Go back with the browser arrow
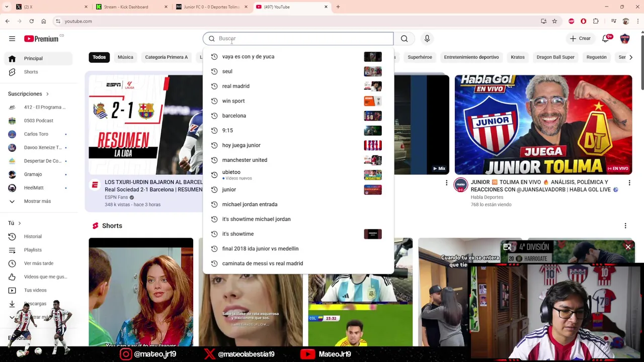644x362 pixels. click(7, 21)
